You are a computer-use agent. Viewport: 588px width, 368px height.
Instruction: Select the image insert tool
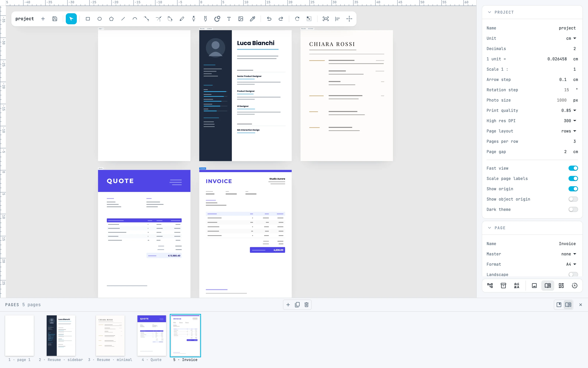pos(241,19)
